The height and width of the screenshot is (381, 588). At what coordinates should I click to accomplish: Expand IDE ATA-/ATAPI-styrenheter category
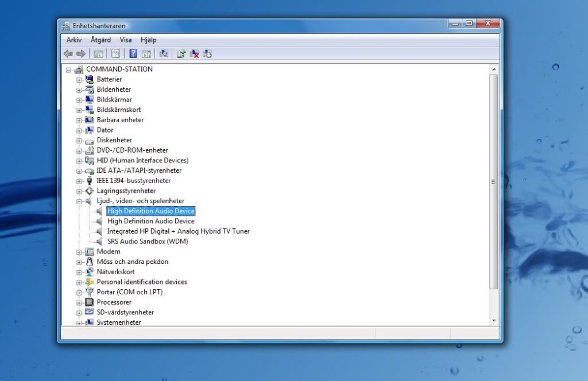[79, 171]
